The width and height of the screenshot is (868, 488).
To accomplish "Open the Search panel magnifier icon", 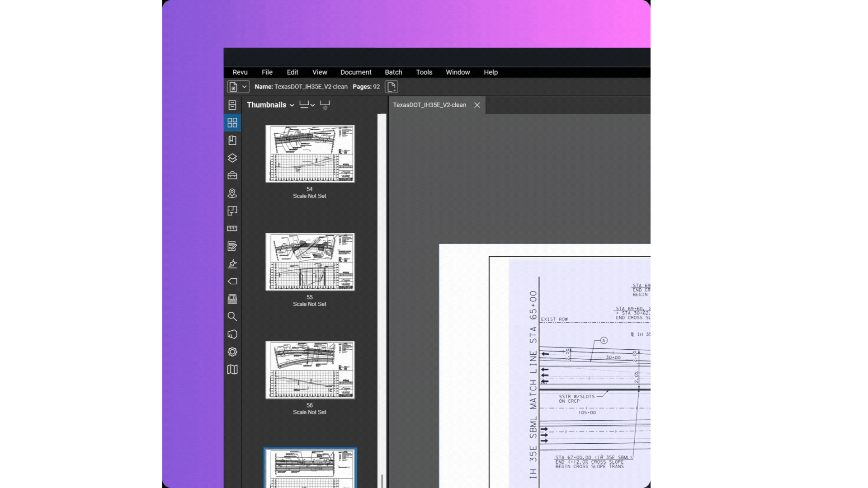I will 232,317.
